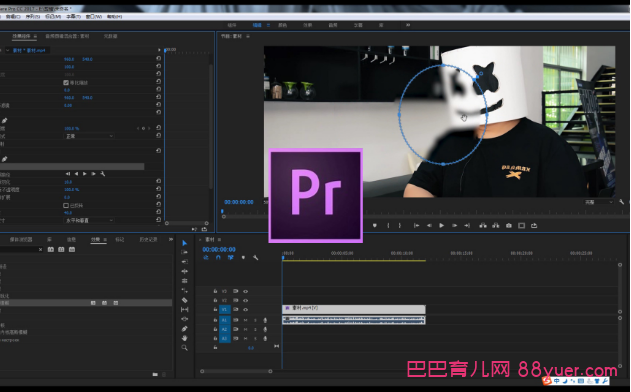Select the Hand tool in toolbox
The height and width of the screenshot is (392, 631).
pos(184,338)
